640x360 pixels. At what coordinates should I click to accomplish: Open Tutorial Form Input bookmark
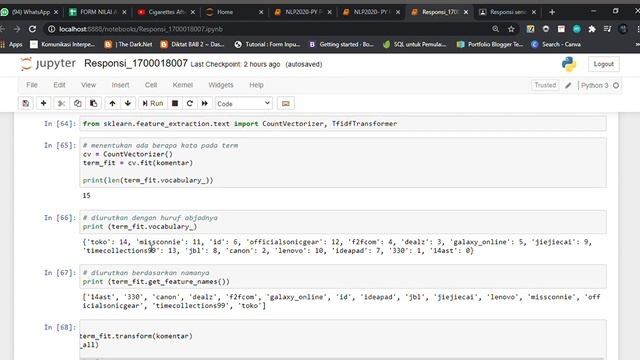[267, 44]
